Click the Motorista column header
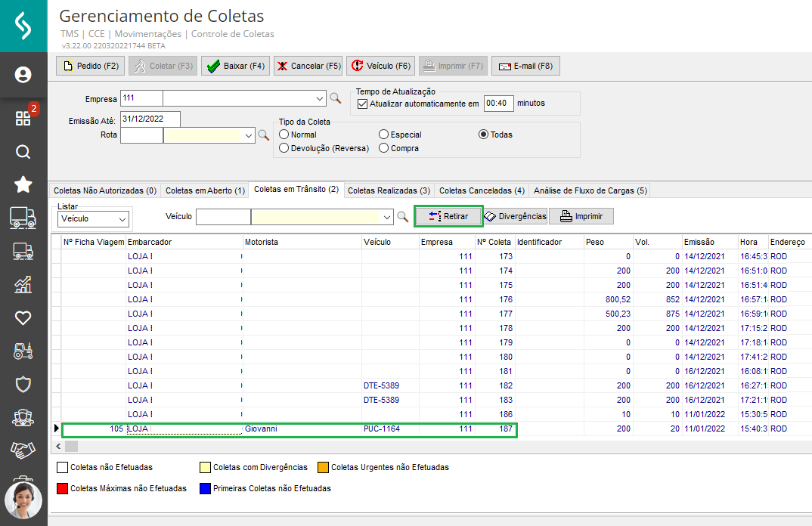Viewport: 812px width, 526px height. click(x=302, y=242)
